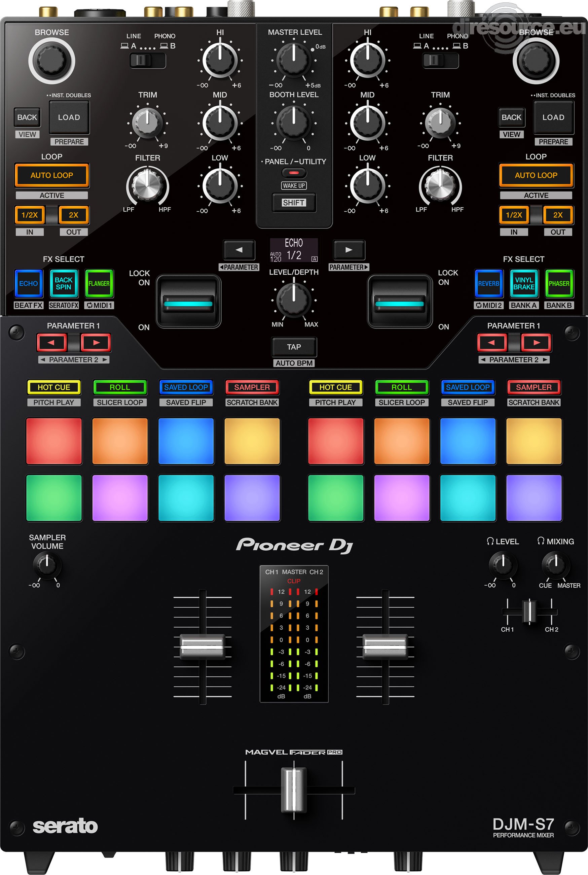This screenshot has height=875, width=588.
Task: Click the left channel MID EQ knob
Action: click(220, 123)
